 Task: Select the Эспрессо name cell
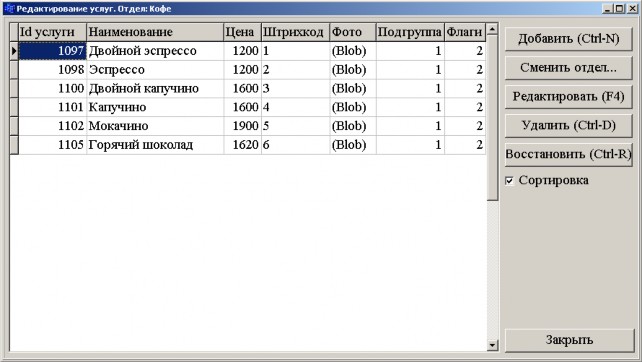pyautogui.click(x=155, y=70)
